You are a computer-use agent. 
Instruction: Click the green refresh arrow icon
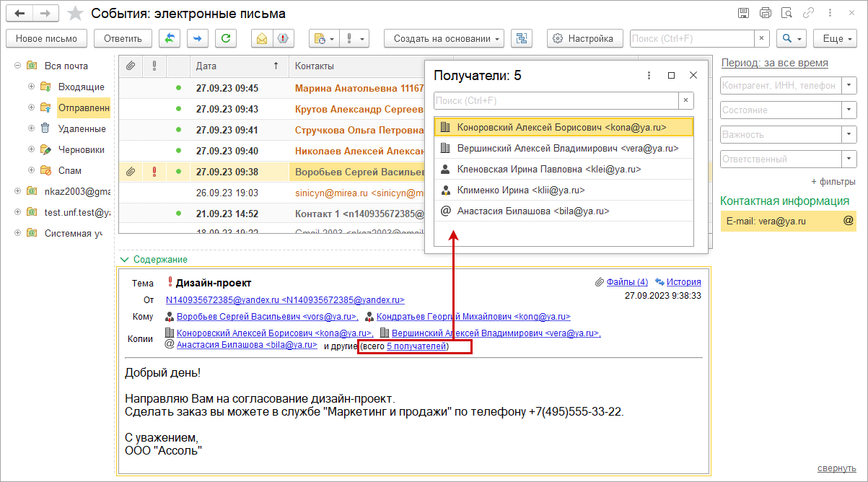coord(227,38)
